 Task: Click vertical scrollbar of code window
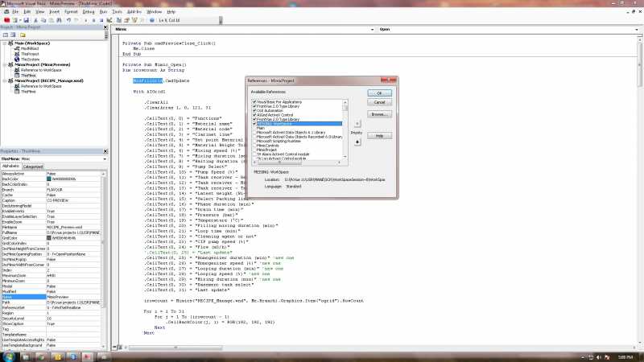[640, 189]
